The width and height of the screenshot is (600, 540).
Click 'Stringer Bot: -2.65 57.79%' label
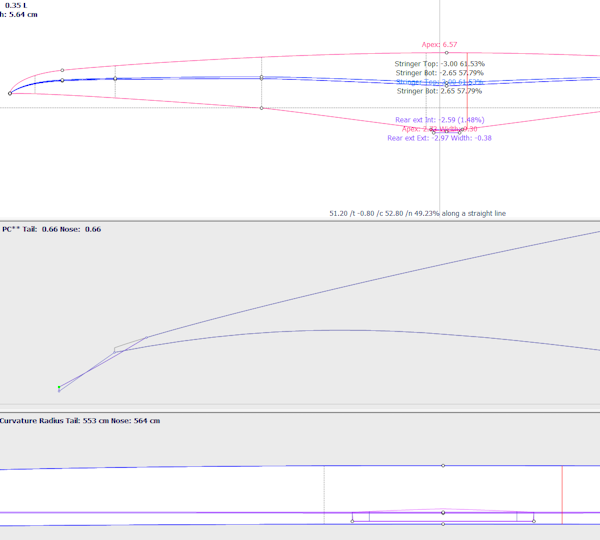(440, 73)
